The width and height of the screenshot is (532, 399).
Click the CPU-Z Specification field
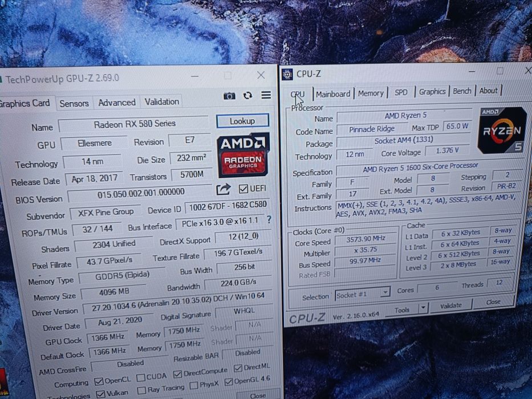pos(429,167)
